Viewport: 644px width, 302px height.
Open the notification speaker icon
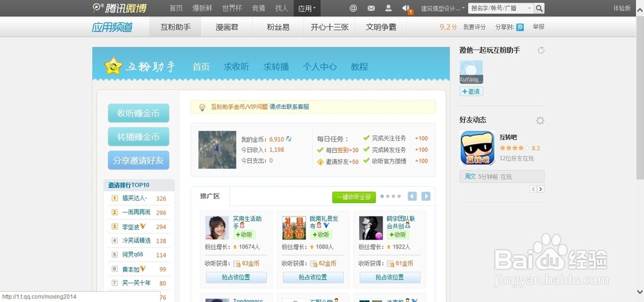[x=406, y=8]
